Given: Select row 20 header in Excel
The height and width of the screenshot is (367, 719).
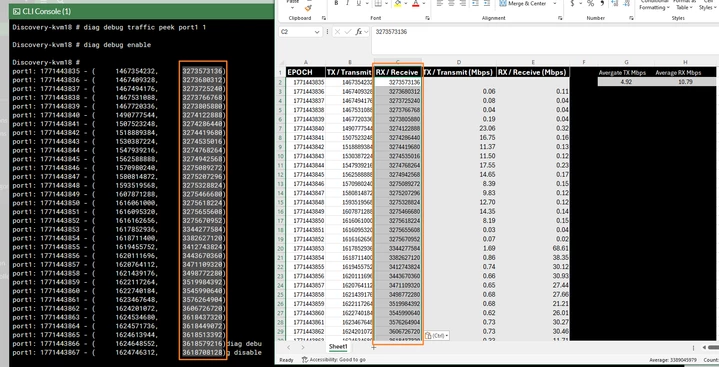Looking at the screenshot, I should pos(281,248).
